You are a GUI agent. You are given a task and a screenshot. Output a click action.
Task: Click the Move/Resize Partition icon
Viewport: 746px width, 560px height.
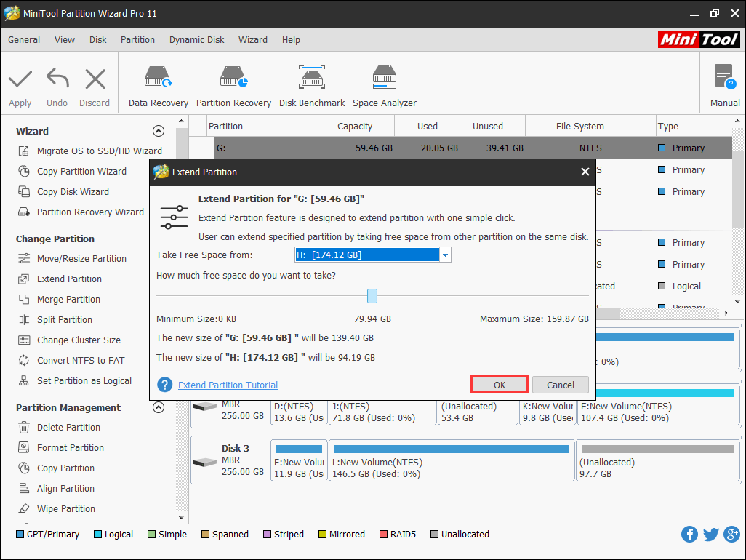click(24, 258)
